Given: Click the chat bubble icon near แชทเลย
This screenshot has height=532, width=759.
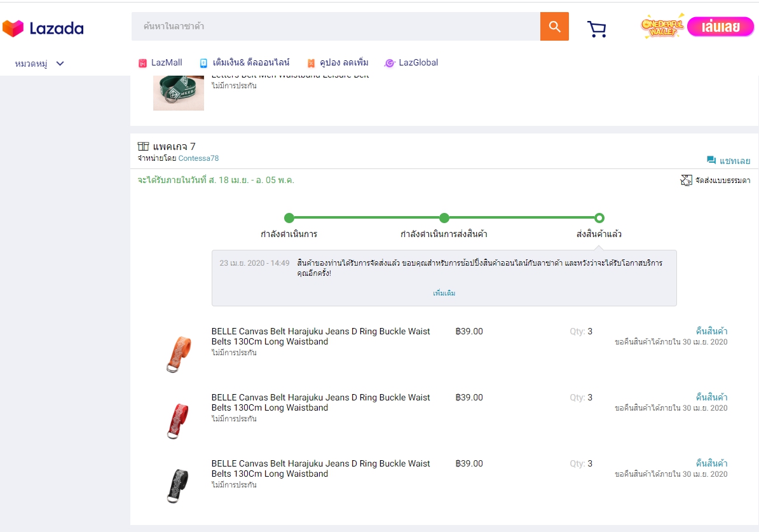Looking at the screenshot, I should pos(711,160).
